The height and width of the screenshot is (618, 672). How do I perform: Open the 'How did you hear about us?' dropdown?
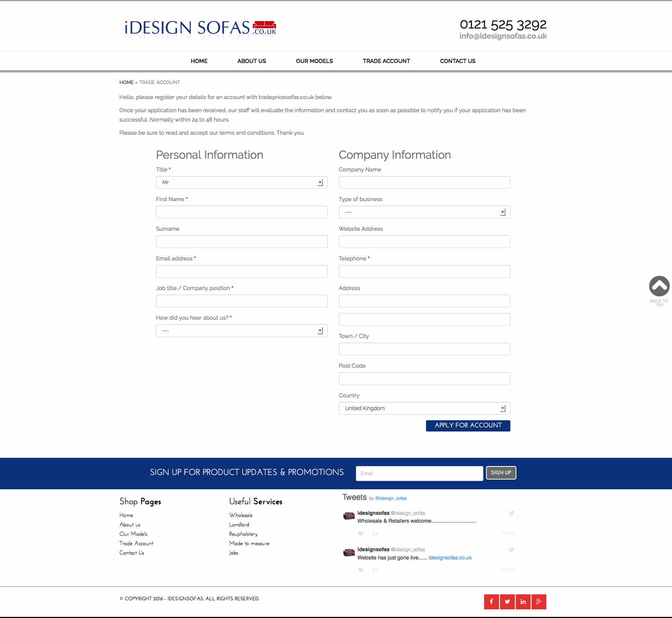241,331
